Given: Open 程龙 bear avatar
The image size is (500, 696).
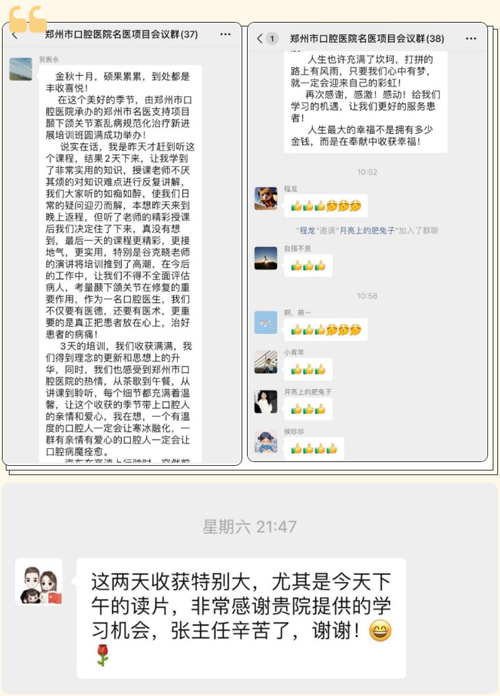Looking at the screenshot, I should click(x=266, y=198).
